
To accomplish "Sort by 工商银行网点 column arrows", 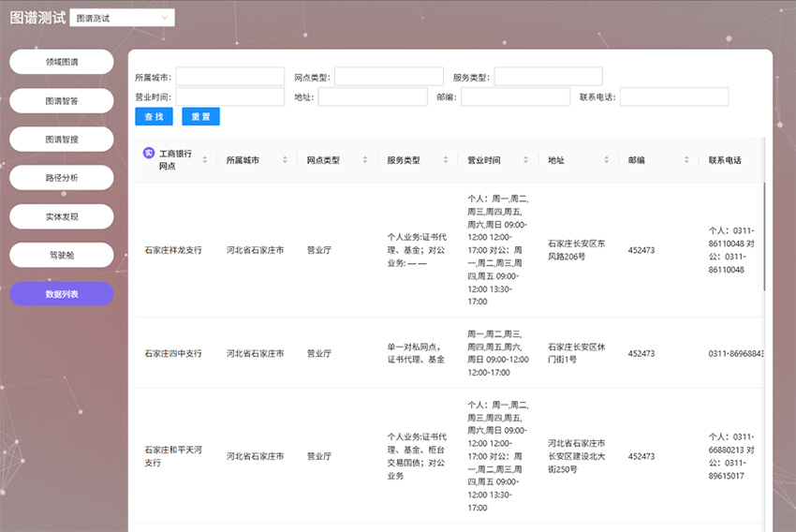I will point(205,160).
